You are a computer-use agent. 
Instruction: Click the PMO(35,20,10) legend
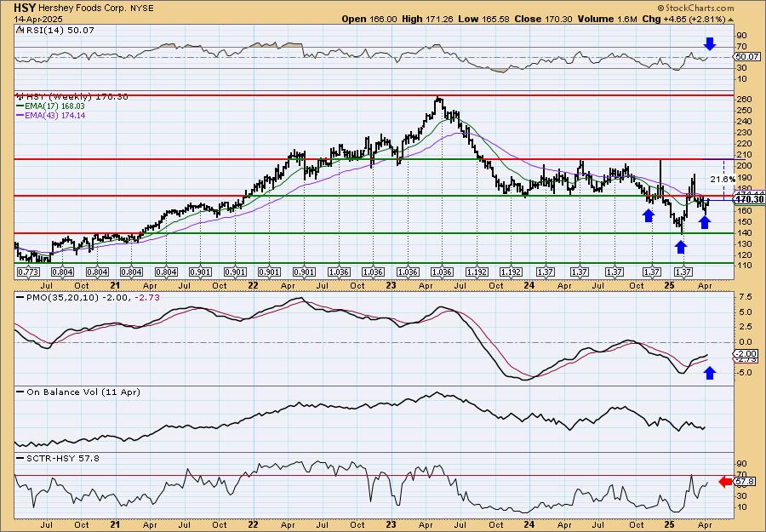[x=88, y=298]
